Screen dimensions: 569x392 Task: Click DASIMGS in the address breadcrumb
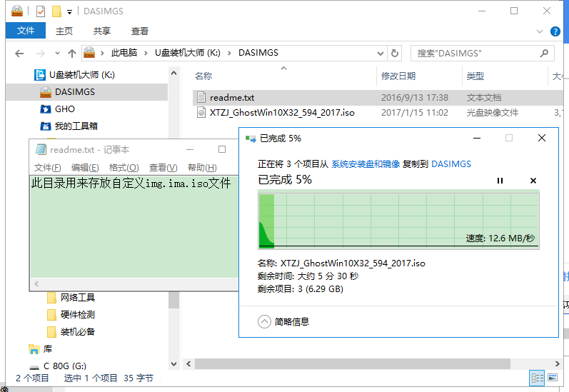pos(258,53)
